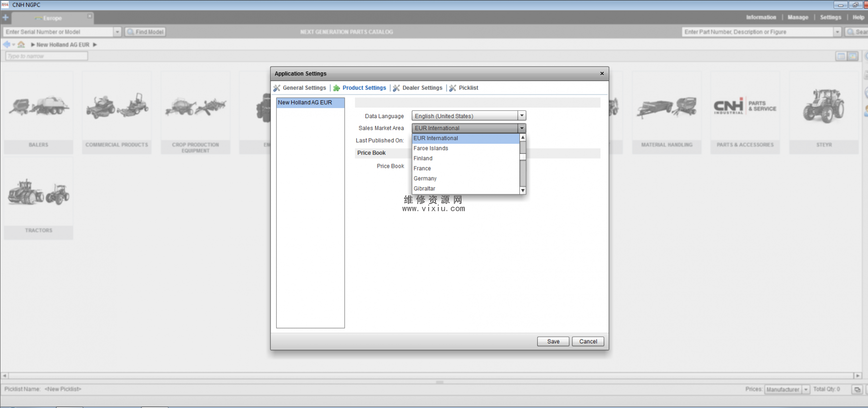Screen dimensions: 868x408
Task: Open the CROP PRODUCTION EQUIPMENT category
Action: point(195,112)
